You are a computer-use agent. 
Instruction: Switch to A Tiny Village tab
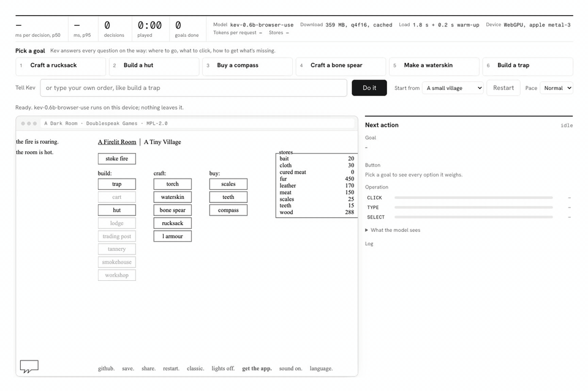162,142
